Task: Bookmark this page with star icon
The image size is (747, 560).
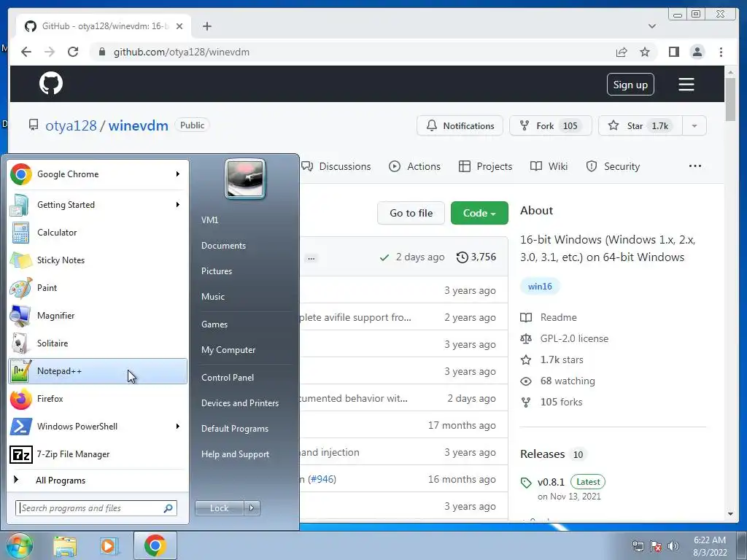Action: tap(645, 52)
